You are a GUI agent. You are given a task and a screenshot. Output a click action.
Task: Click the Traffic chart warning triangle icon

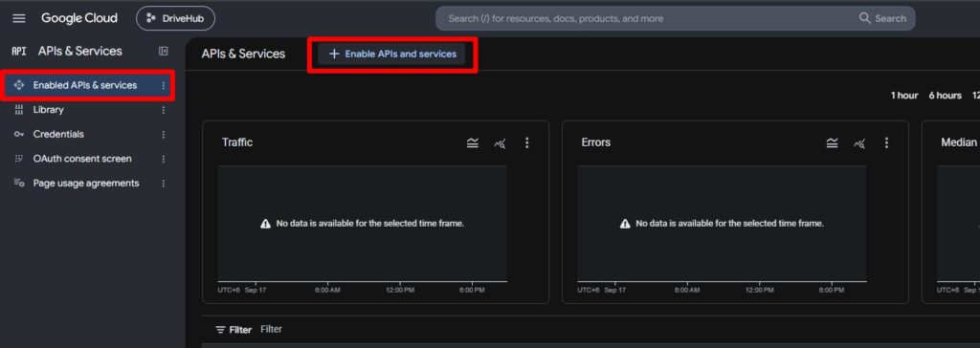point(266,224)
